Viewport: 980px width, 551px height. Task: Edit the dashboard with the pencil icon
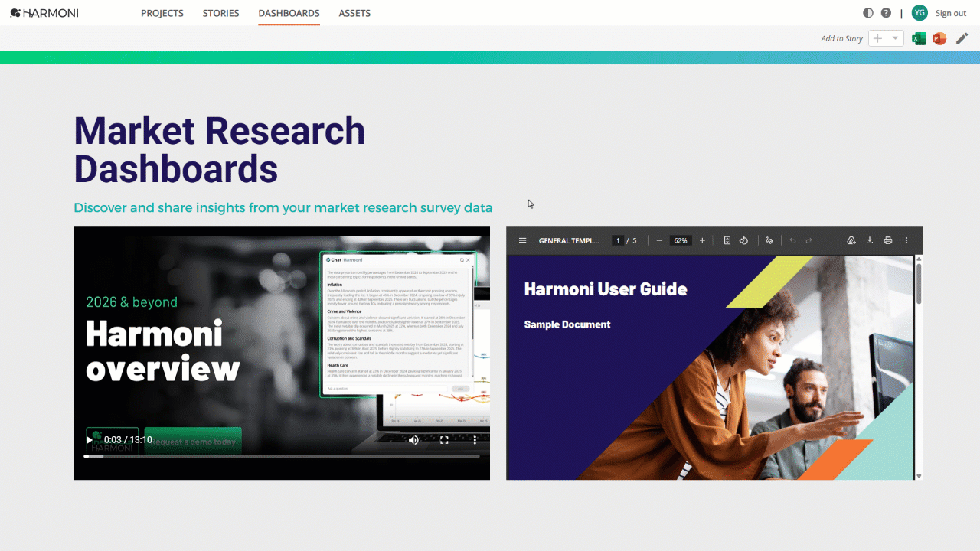[x=962, y=38]
